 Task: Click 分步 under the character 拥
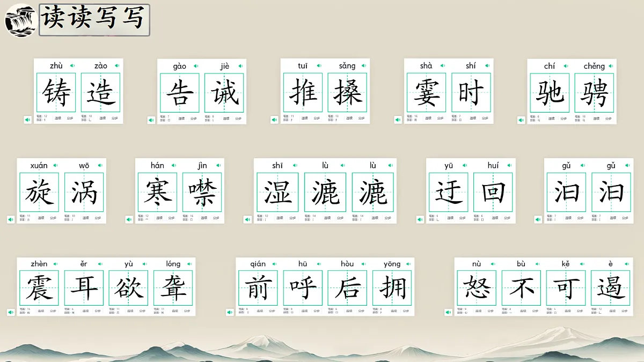pos(406,311)
